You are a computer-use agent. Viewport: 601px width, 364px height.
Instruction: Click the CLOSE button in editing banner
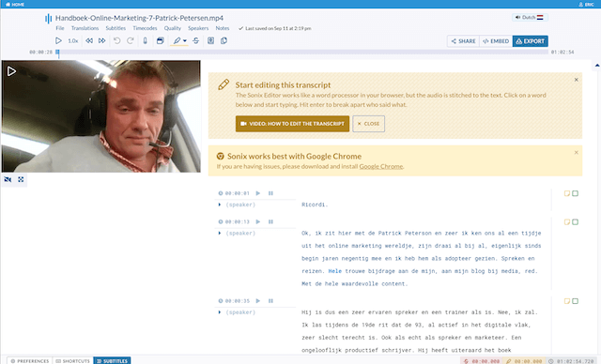369,124
